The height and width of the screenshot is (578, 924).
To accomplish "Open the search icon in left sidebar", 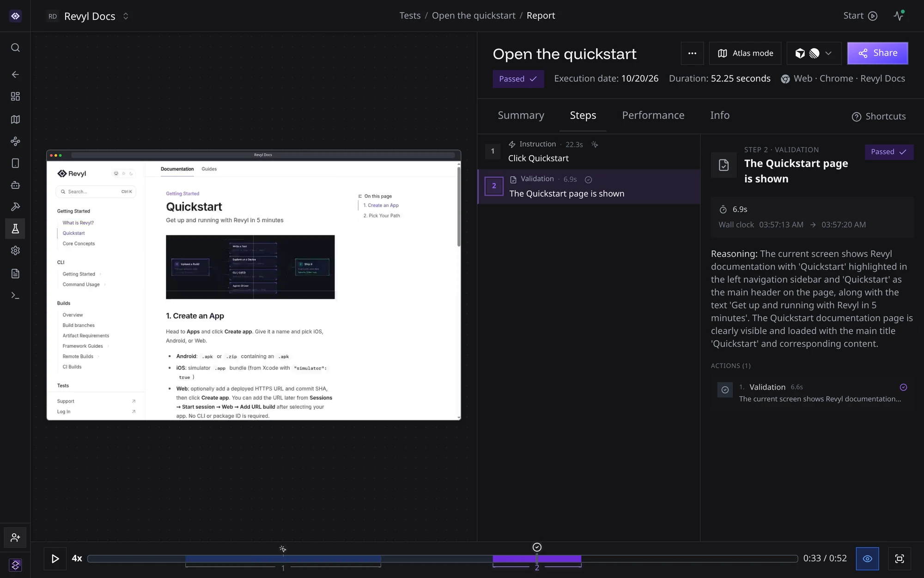I will 15,48.
